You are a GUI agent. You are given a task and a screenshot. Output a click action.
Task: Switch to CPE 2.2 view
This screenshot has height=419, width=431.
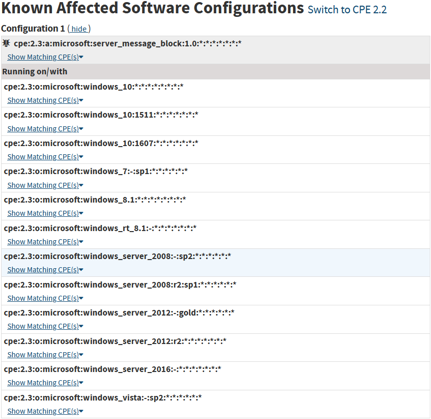point(347,10)
